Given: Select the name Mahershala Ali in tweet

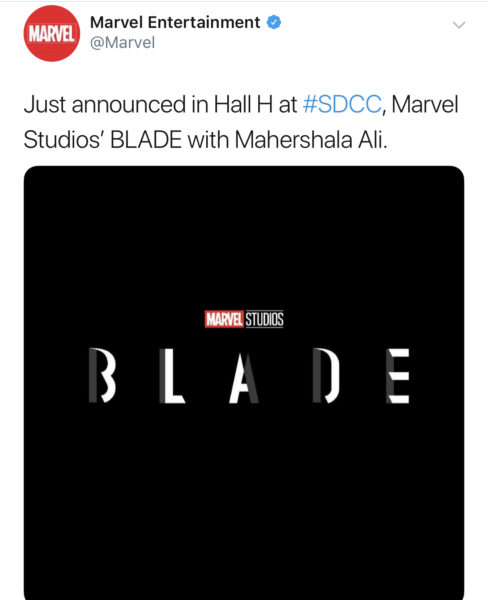Looking at the screenshot, I should point(311,140).
